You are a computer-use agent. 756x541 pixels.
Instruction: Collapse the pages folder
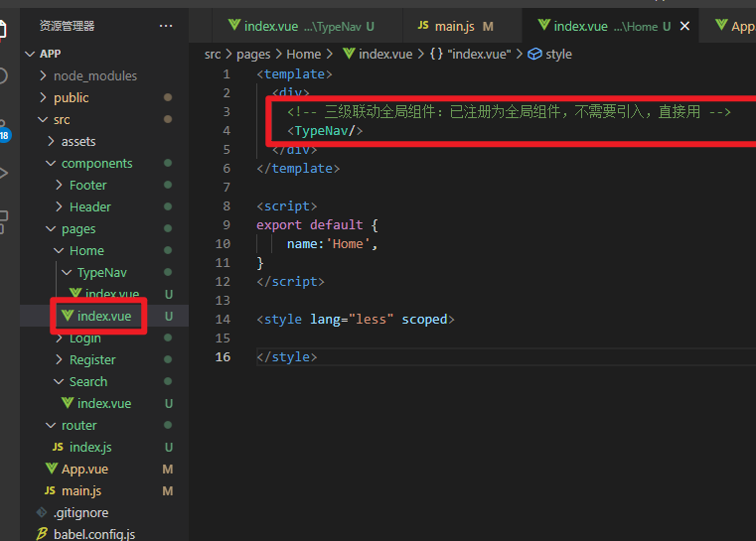51,229
